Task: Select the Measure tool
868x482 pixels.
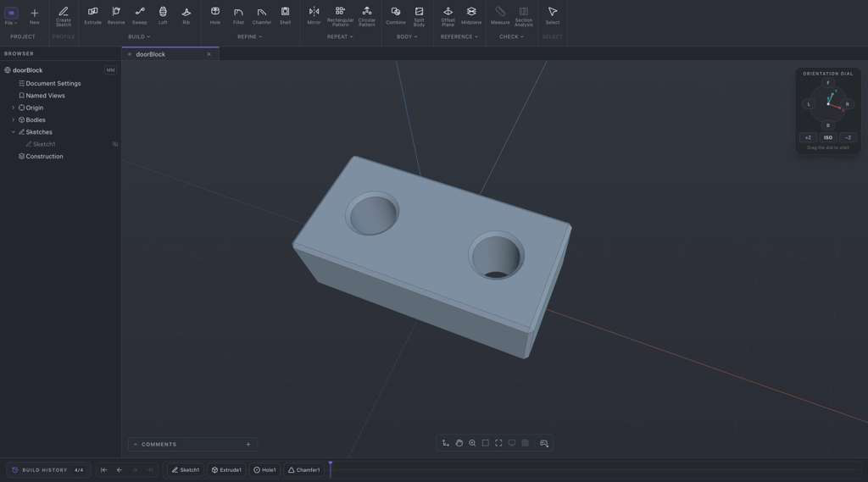Action: (500, 15)
